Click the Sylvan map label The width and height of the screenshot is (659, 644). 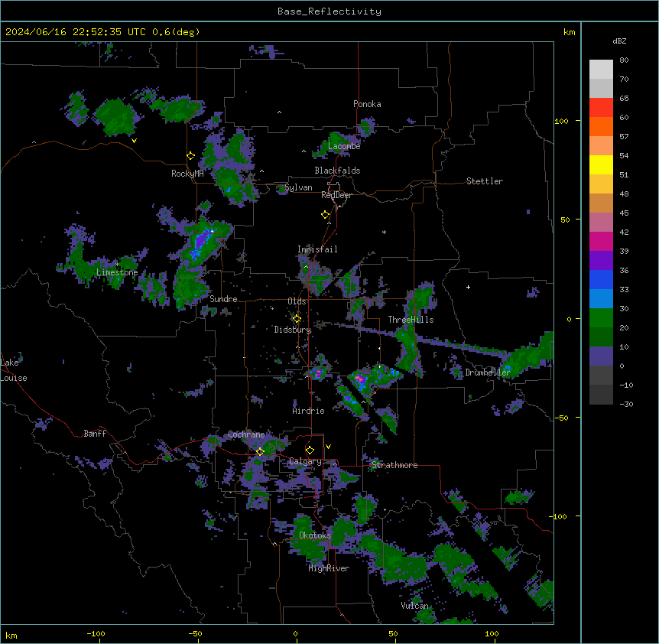tap(298, 187)
